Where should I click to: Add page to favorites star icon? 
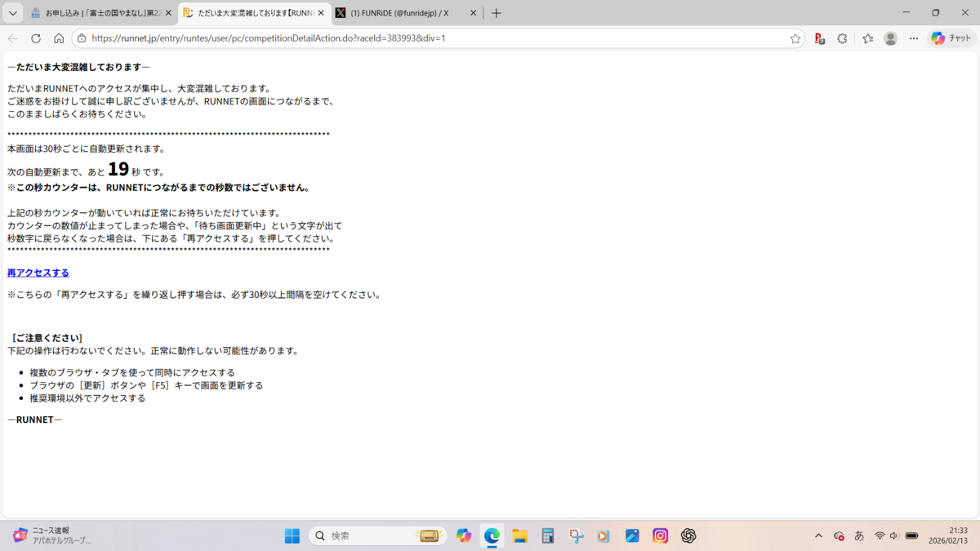click(x=795, y=38)
